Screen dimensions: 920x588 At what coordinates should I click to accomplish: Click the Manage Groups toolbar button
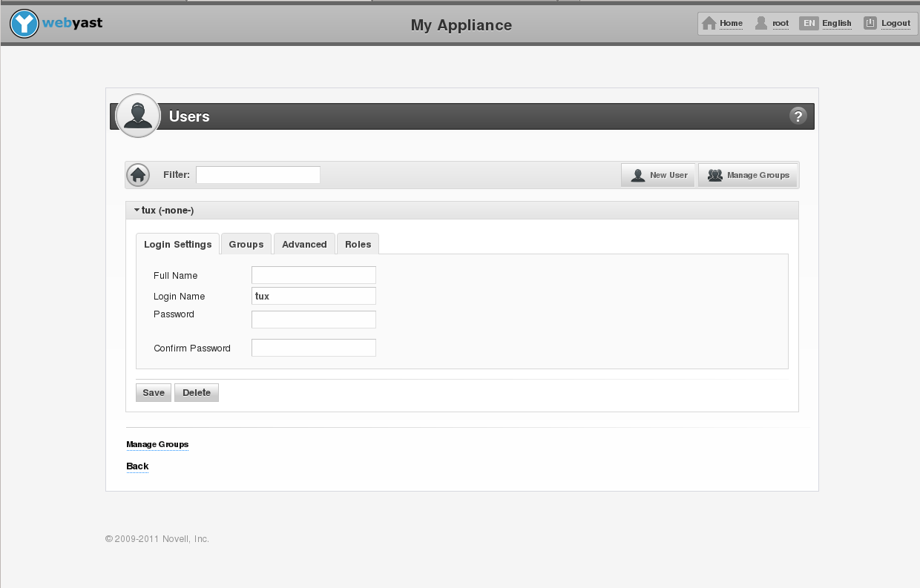[748, 175]
